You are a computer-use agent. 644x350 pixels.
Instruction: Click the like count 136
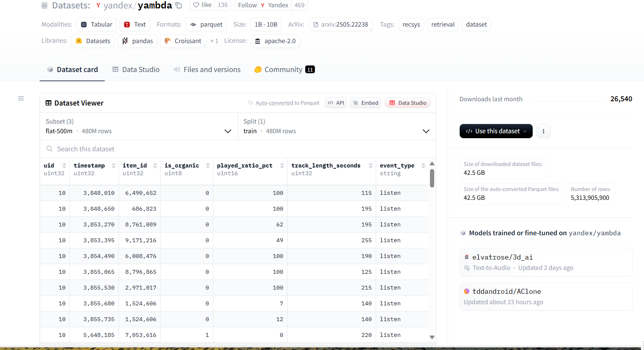pyautogui.click(x=222, y=5)
